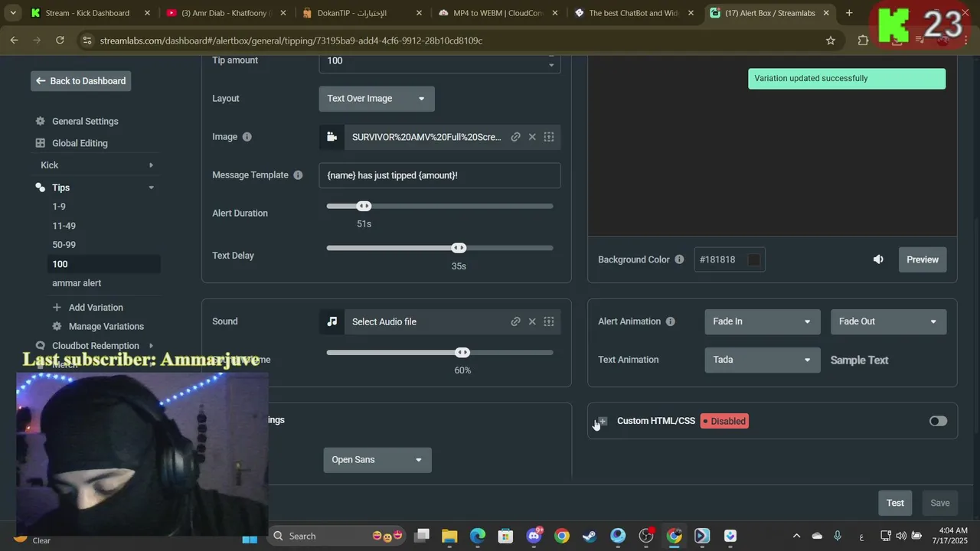Open the Open Sans font dropdown
Image resolution: width=980 pixels, height=551 pixels.
tap(377, 460)
